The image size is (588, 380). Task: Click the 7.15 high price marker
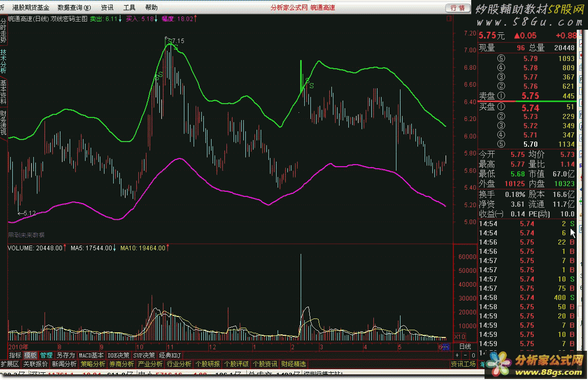(x=178, y=41)
